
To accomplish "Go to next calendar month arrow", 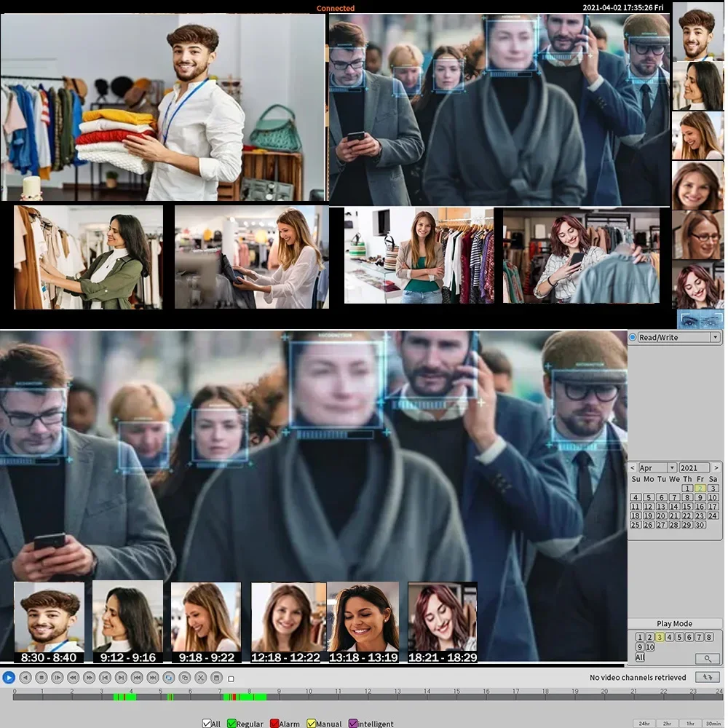I will 716,468.
